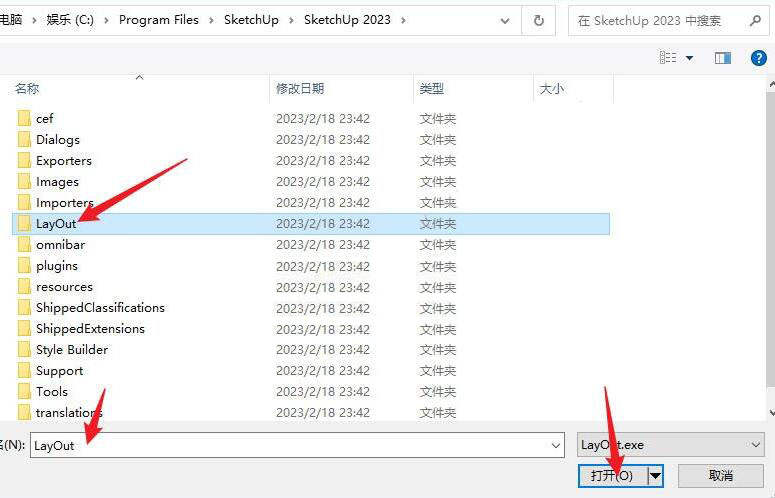Expand the chevron after the SketchUp breadcrumb
775x498 pixels.
291,20
